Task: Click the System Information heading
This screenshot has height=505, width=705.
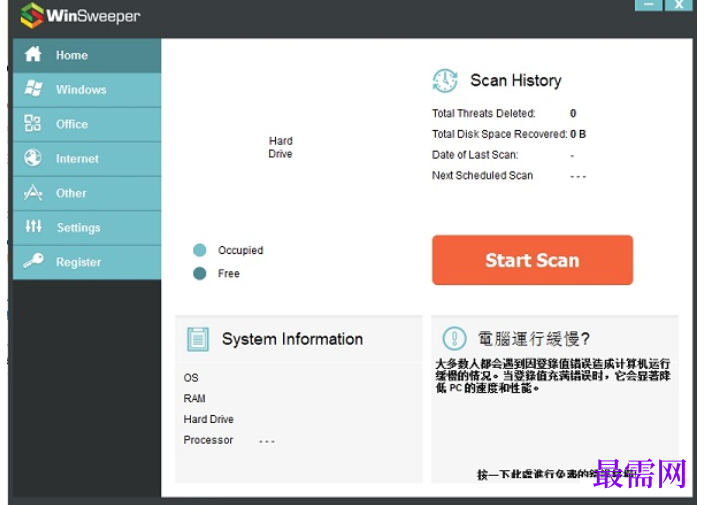Action: tap(292, 339)
